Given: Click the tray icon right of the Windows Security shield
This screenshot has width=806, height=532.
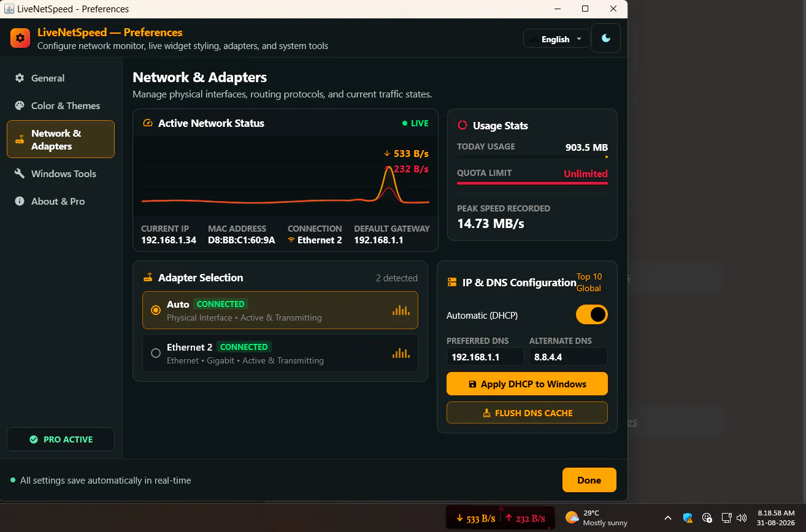Looking at the screenshot, I should (x=707, y=518).
